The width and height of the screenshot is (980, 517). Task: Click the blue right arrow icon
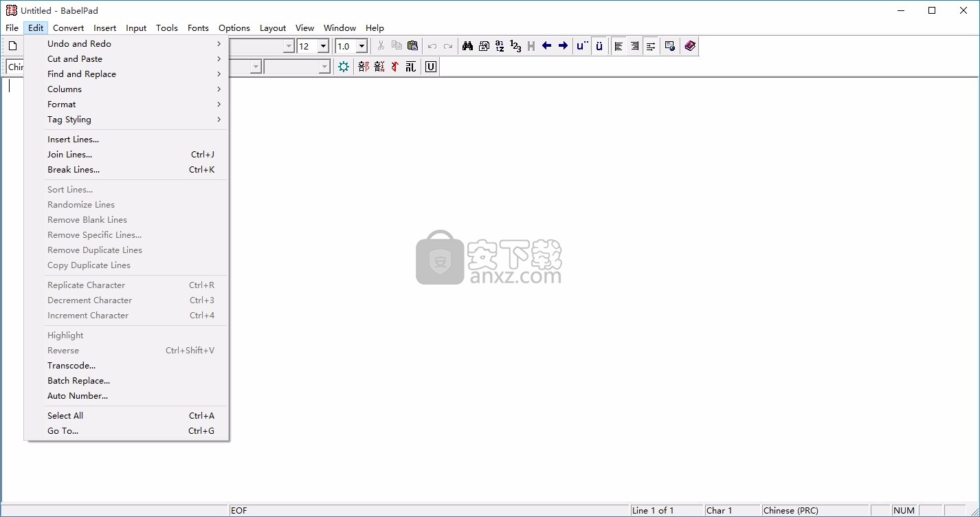[x=563, y=46]
